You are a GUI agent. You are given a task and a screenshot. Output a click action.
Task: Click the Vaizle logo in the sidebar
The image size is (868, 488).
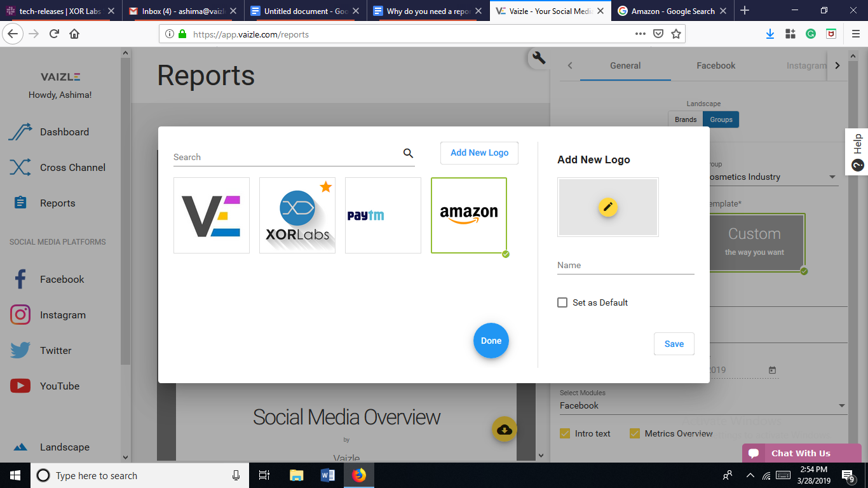pos(60,77)
